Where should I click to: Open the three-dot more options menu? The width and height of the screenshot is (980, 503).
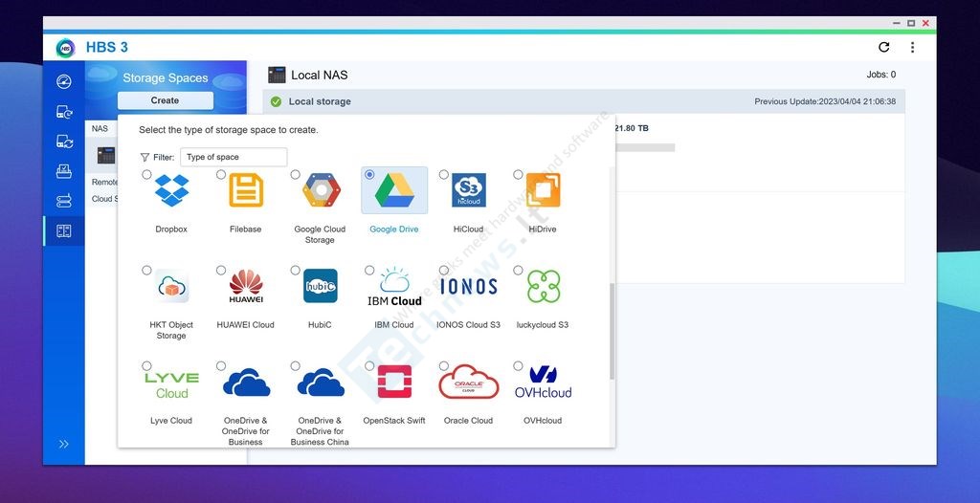[912, 48]
